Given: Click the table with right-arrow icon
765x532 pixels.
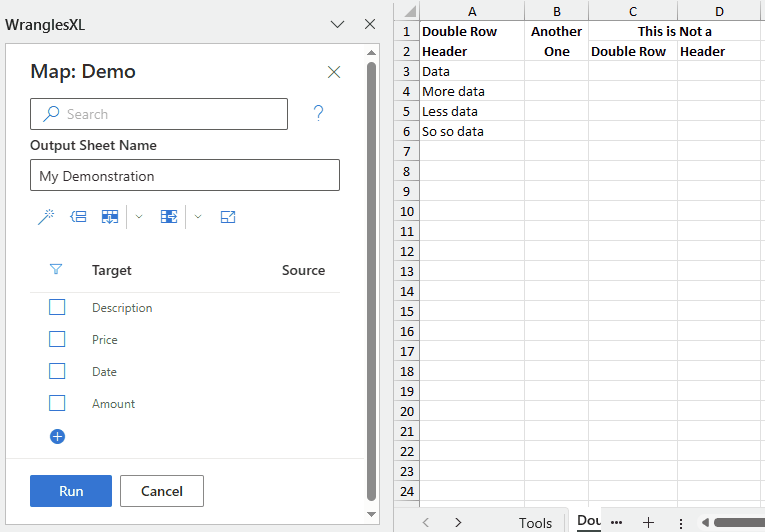Looking at the screenshot, I should pos(169,217).
